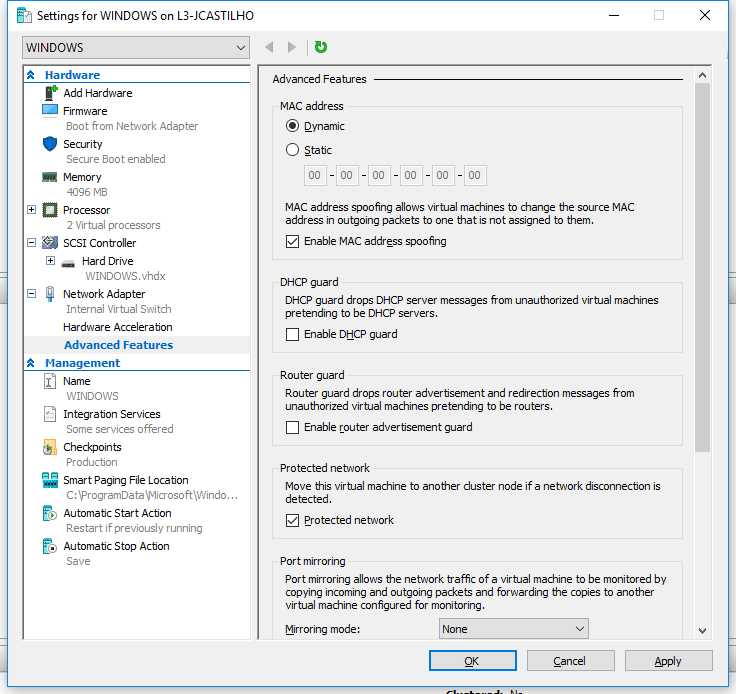
Task: Click the Firmware monitor icon
Action: (50, 111)
